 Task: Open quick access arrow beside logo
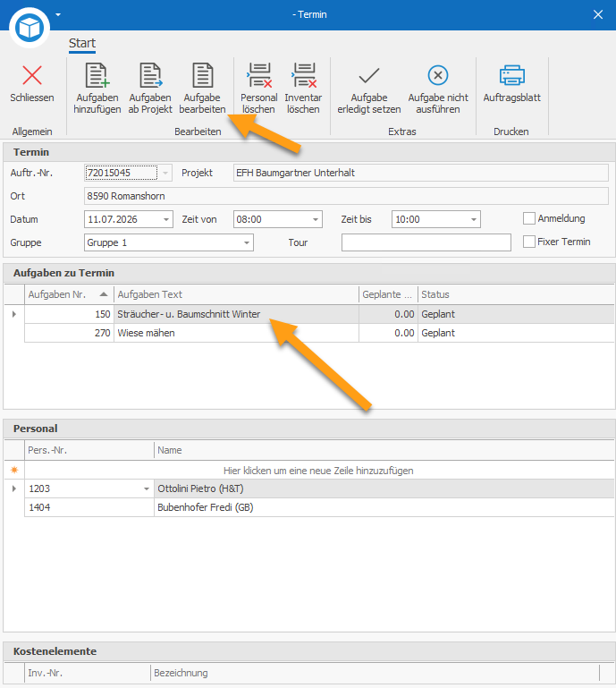tap(58, 14)
